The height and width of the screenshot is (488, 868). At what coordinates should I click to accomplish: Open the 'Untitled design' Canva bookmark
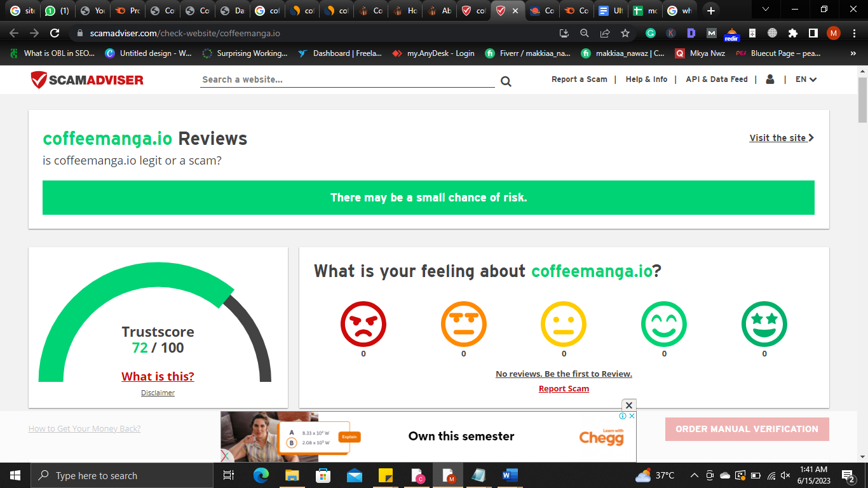(148, 54)
